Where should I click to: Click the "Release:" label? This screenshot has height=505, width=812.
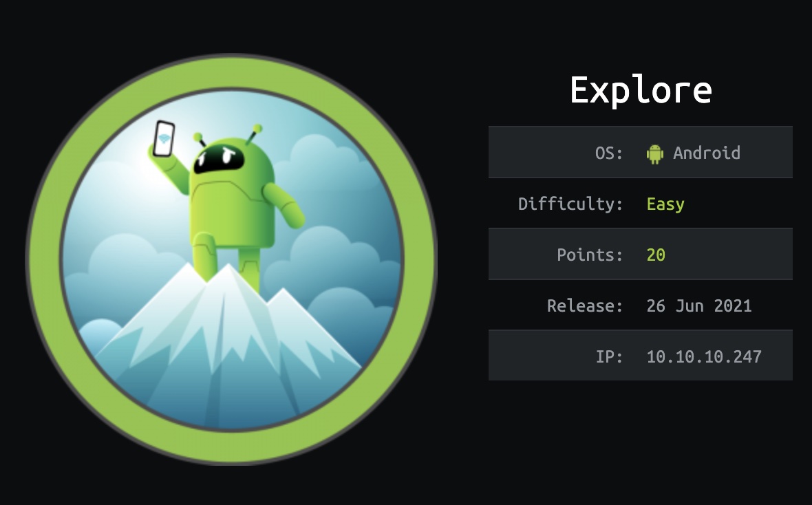585,305
